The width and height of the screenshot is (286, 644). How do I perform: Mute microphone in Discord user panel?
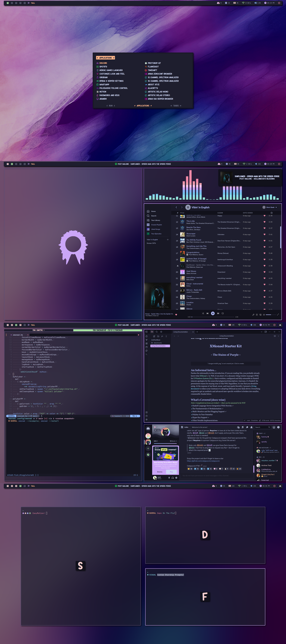(169, 478)
